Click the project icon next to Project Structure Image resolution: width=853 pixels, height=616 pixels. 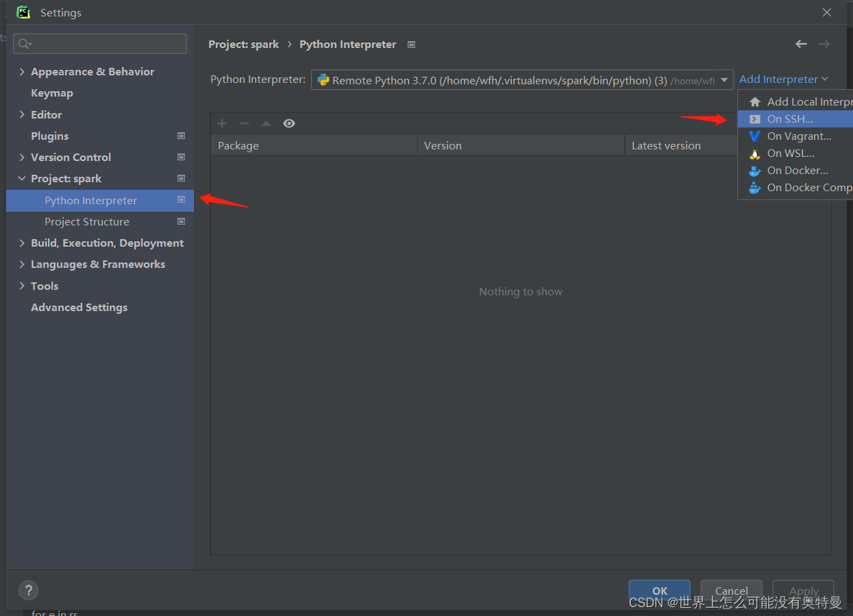[x=181, y=221]
